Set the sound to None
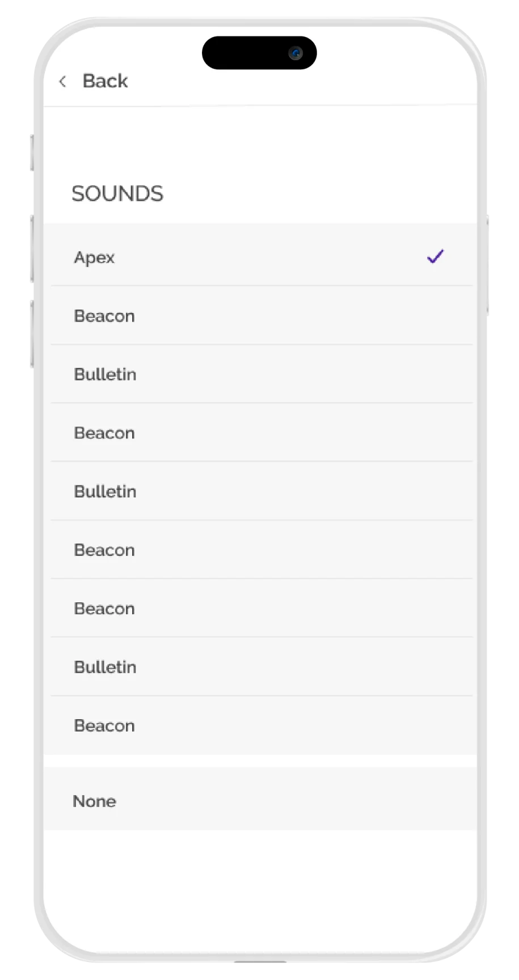 tap(94, 801)
